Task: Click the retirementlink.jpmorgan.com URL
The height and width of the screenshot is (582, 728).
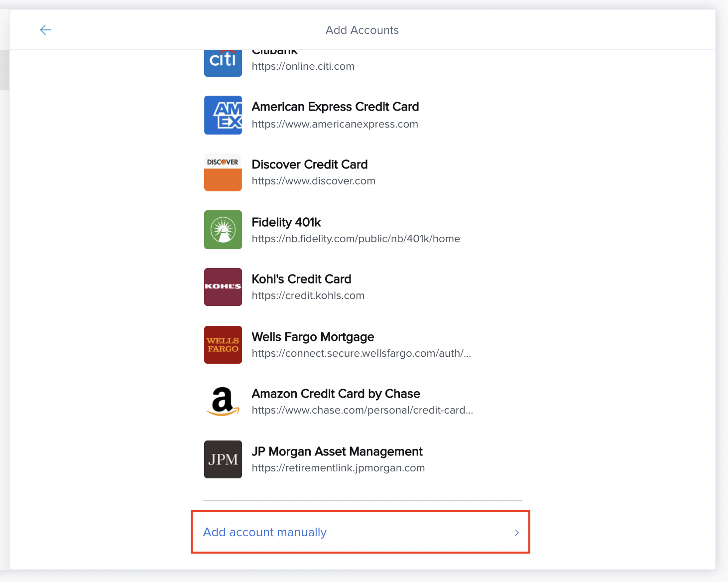Action: pos(338,468)
